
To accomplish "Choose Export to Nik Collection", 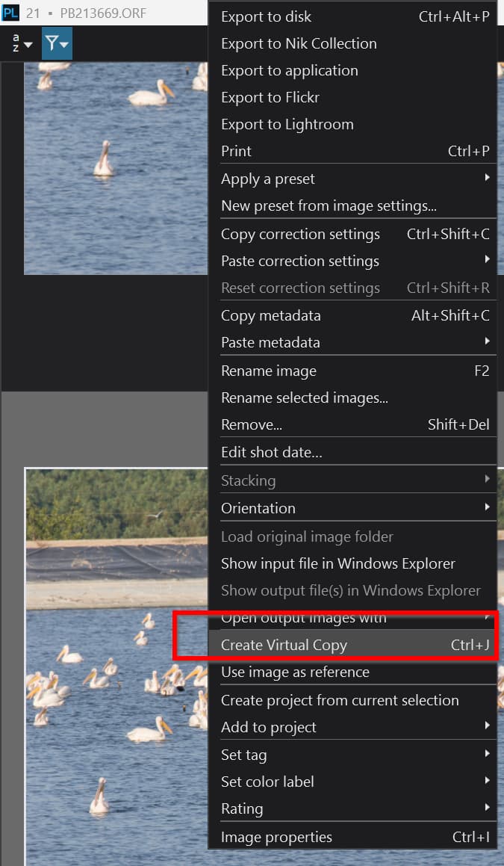I will (x=299, y=43).
